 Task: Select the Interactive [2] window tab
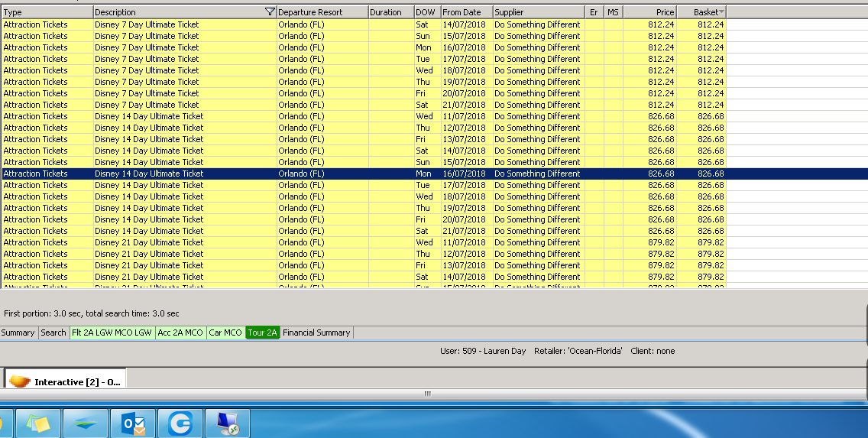(x=66, y=378)
